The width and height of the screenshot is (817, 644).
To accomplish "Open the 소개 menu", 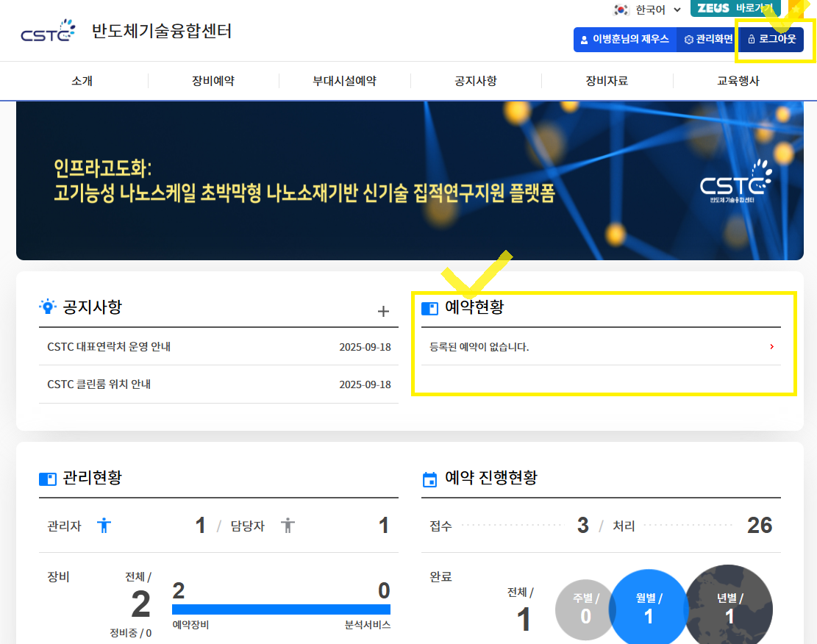I will click(x=82, y=81).
